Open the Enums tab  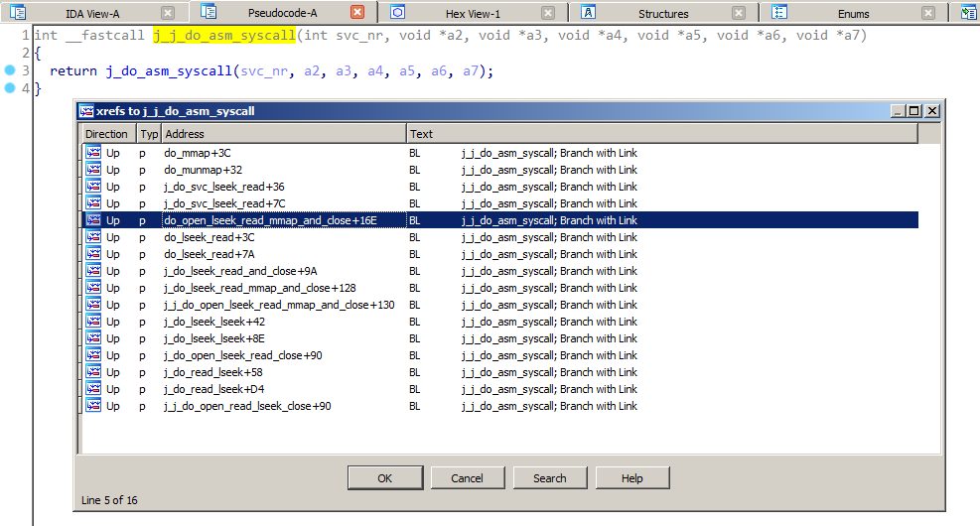click(x=853, y=13)
